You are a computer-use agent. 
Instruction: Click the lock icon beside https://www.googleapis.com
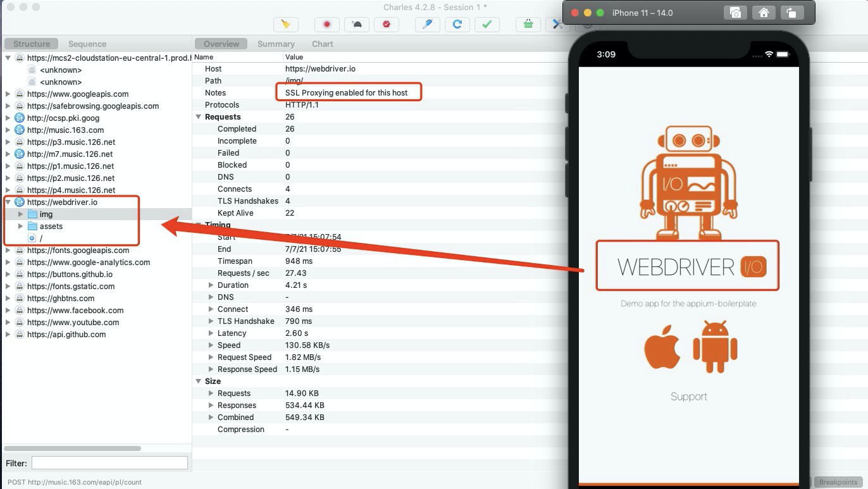coord(19,94)
